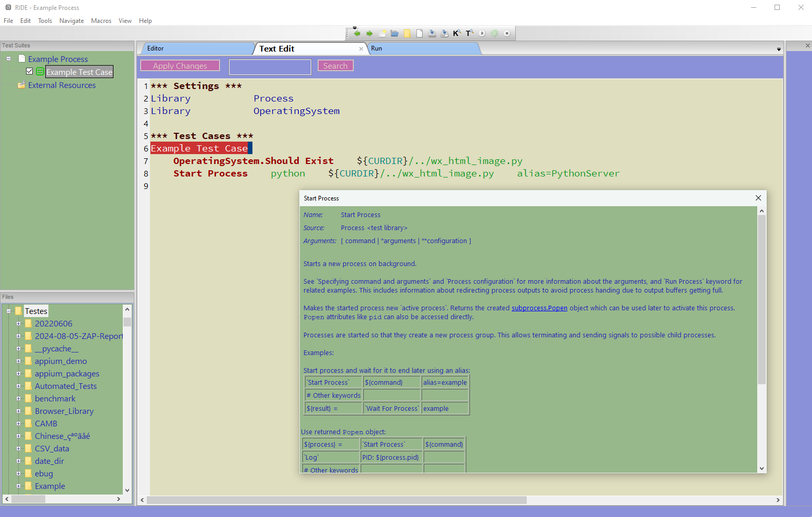Click the External Resources folder icon

tap(21, 84)
